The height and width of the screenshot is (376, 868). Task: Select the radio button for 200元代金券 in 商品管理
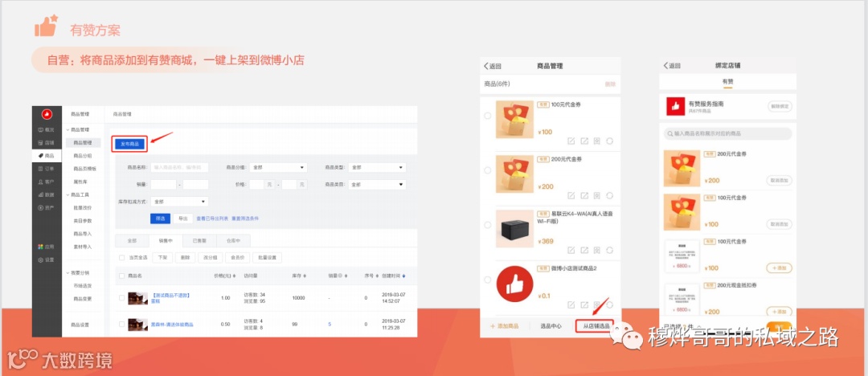(487, 170)
